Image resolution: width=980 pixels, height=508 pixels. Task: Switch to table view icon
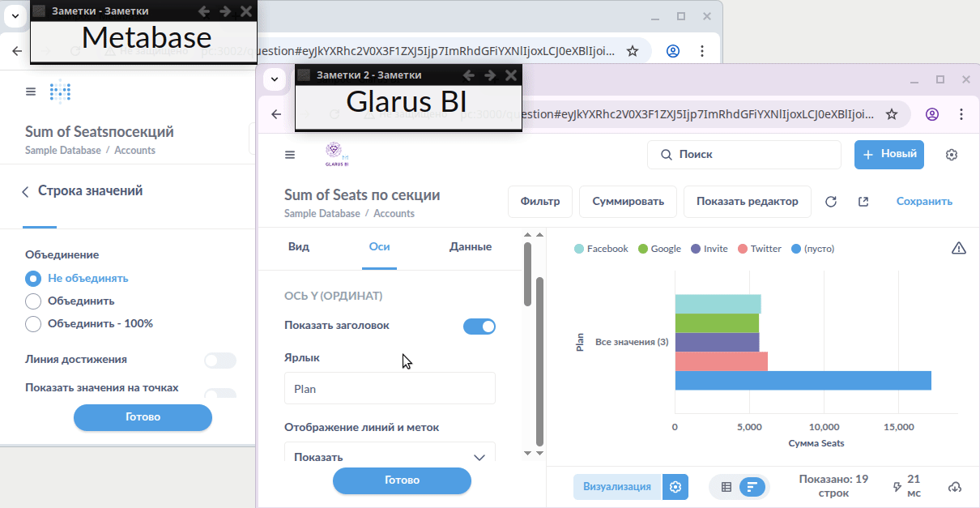(x=726, y=487)
